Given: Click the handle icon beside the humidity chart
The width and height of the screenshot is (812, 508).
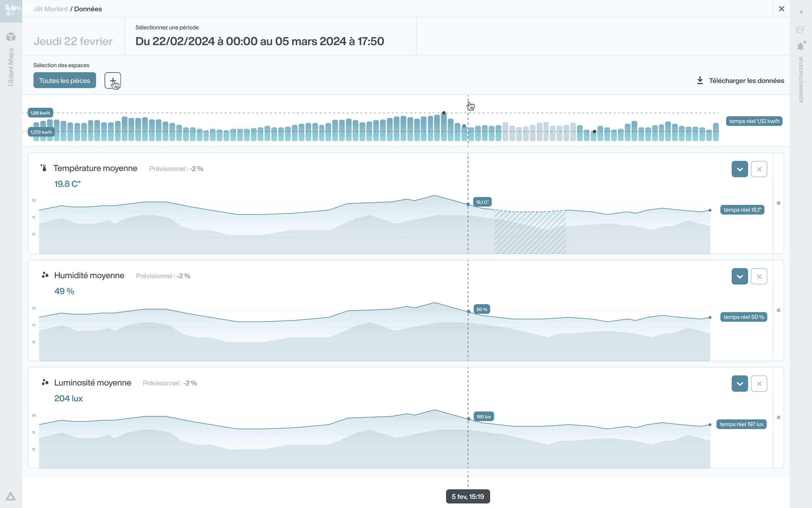Looking at the screenshot, I should point(779,310).
